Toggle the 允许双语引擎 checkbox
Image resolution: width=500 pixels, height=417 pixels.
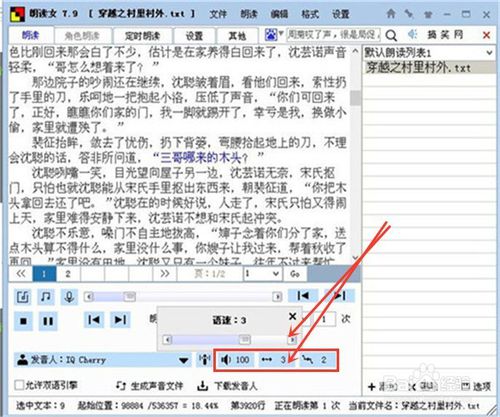point(19,385)
